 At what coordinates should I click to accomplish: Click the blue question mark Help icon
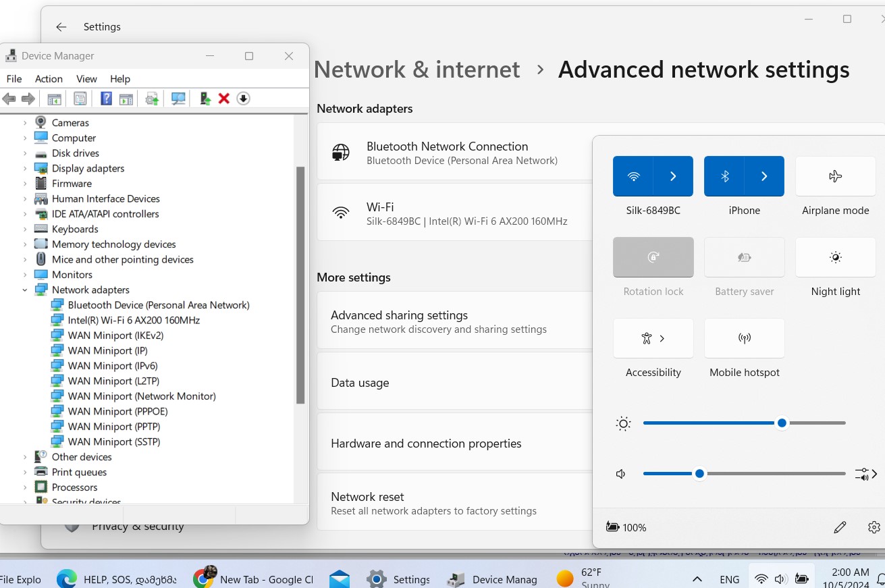(106, 99)
